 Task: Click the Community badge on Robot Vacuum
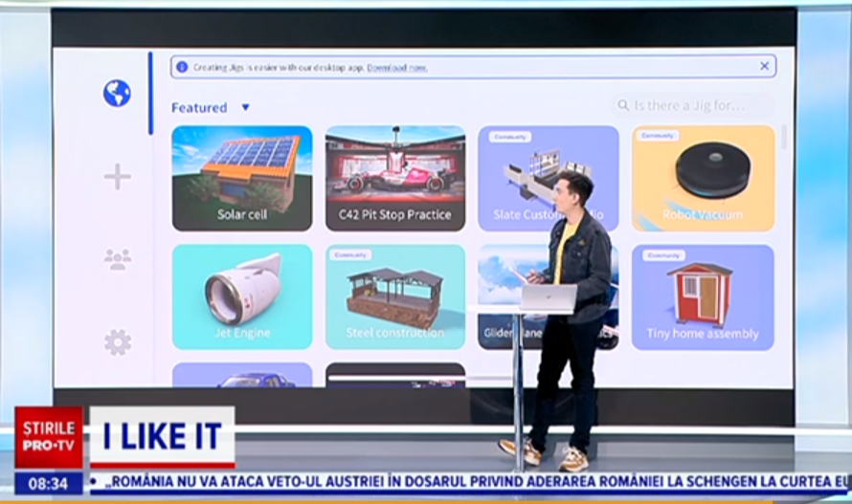(x=657, y=136)
